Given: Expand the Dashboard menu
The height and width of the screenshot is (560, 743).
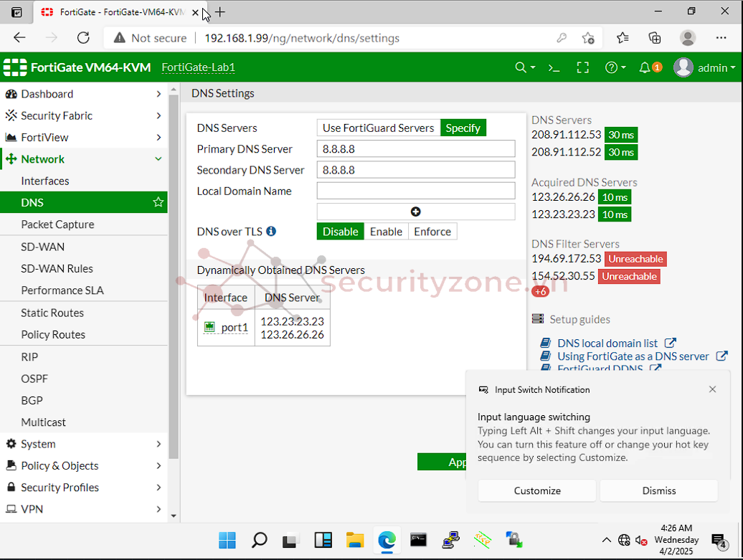Looking at the screenshot, I should (84, 94).
